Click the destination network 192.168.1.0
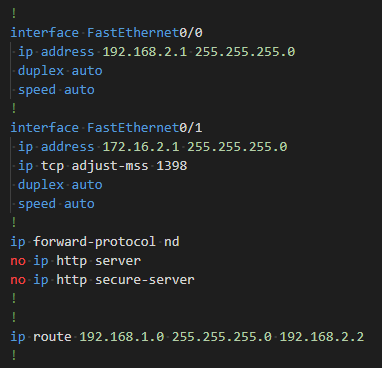Viewport: 382px width, 368px height. click(122, 337)
